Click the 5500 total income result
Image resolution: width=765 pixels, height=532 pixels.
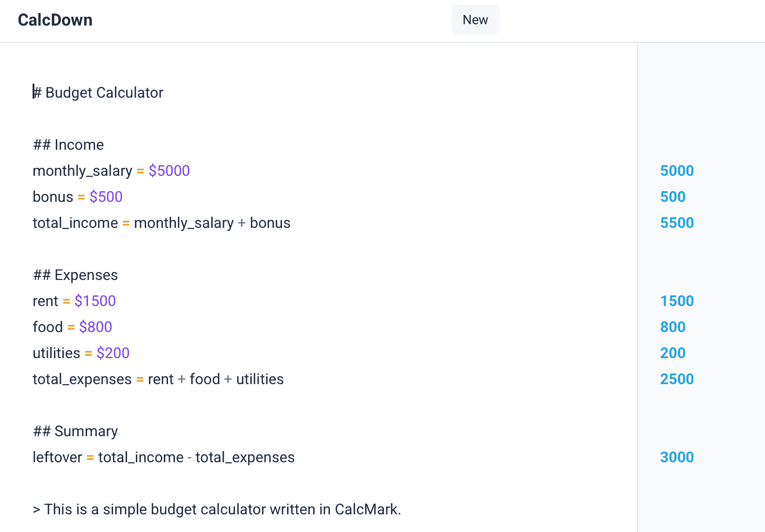tap(677, 223)
